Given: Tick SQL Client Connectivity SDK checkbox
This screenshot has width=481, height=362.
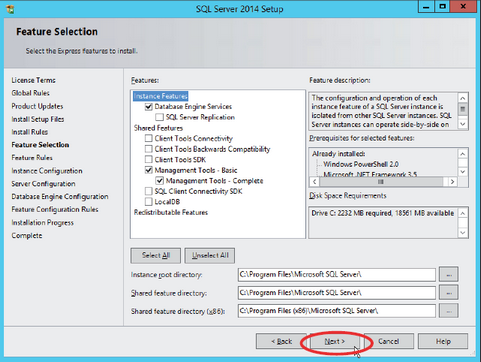Looking at the screenshot, I should (x=149, y=191).
